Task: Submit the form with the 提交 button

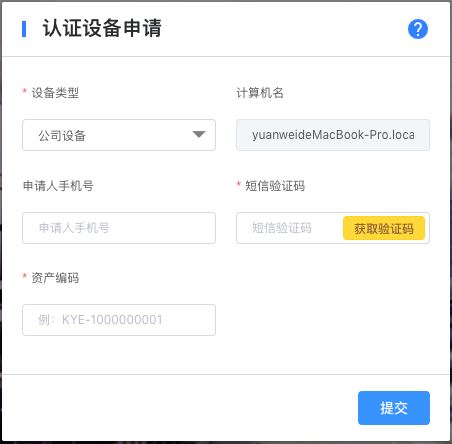Action: [x=394, y=408]
